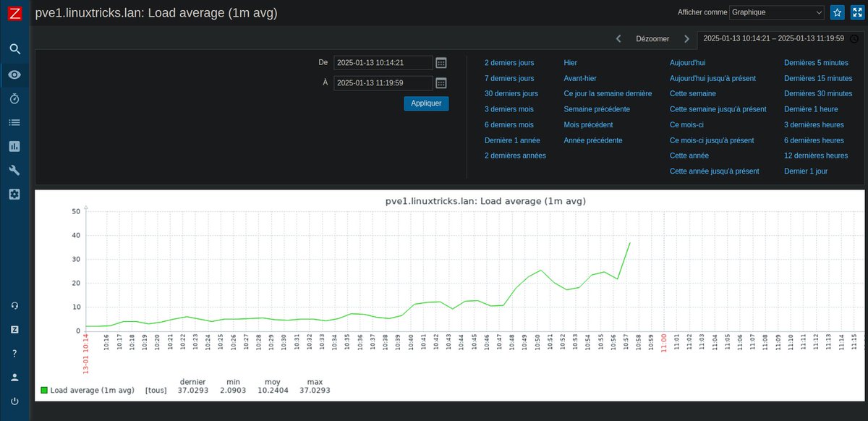Go to next time period arrow

[x=686, y=38]
